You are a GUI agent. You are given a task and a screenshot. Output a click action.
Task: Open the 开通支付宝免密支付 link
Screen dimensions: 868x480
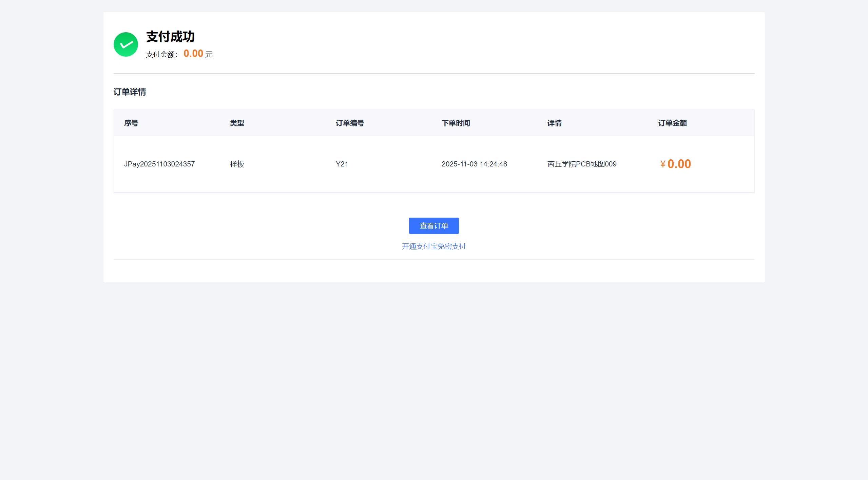(433, 246)
